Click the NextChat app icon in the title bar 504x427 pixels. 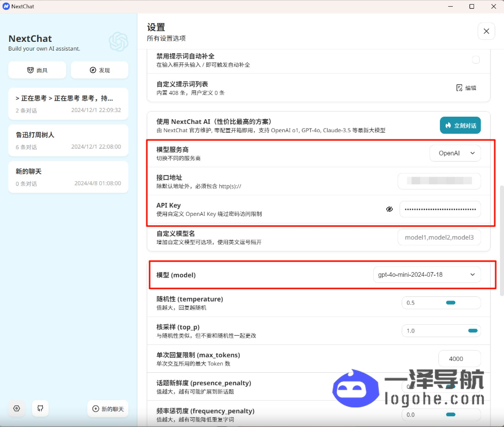click(x=6, y=6)
